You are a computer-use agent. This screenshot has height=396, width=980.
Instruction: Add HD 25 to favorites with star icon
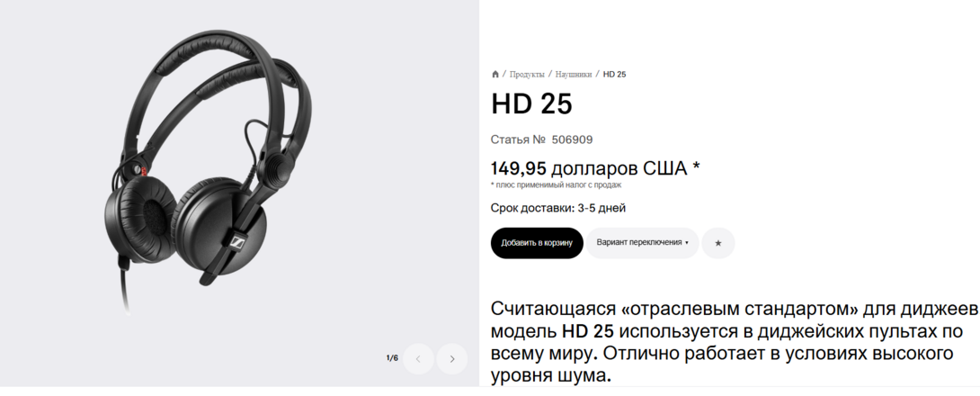tap(718, 243)
